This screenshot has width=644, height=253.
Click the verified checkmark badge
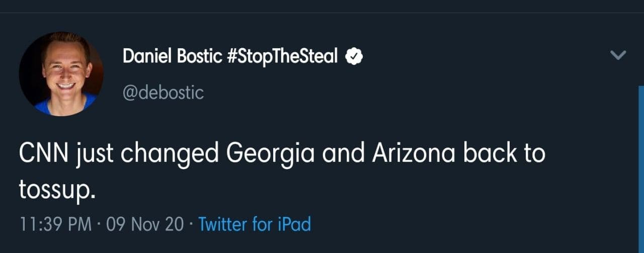[x=354, y=57]
